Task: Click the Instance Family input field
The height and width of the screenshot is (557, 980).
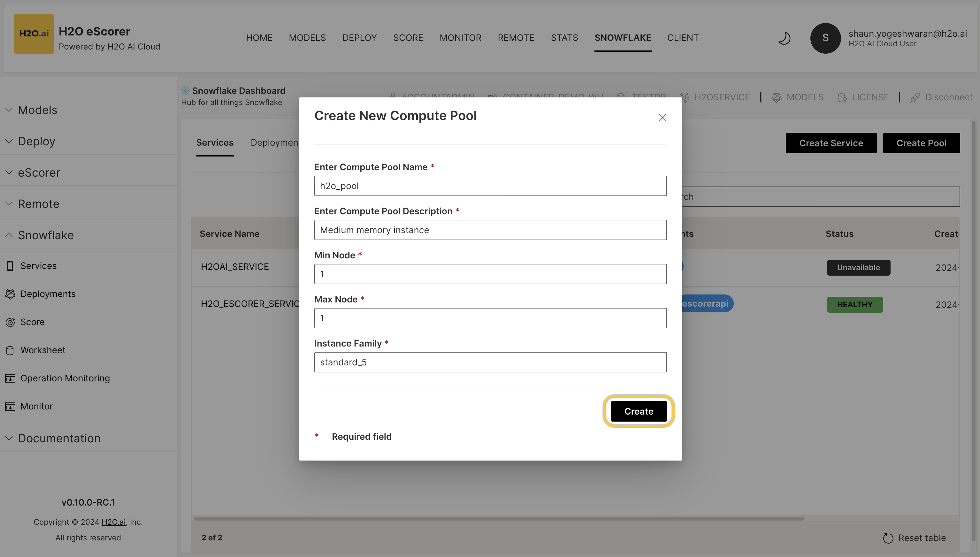Action: click(490, 362)
